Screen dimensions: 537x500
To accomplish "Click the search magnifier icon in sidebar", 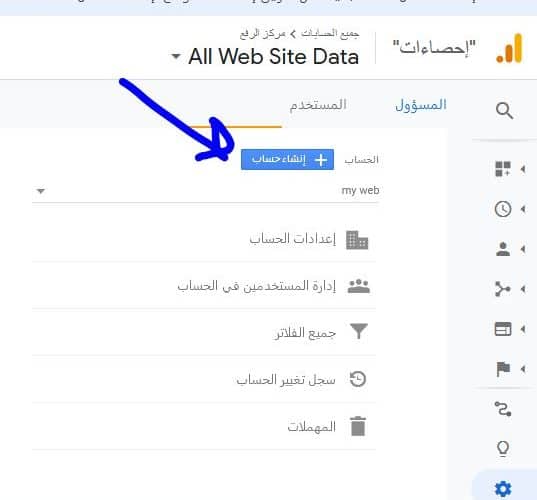I will [x=504, y=110].
